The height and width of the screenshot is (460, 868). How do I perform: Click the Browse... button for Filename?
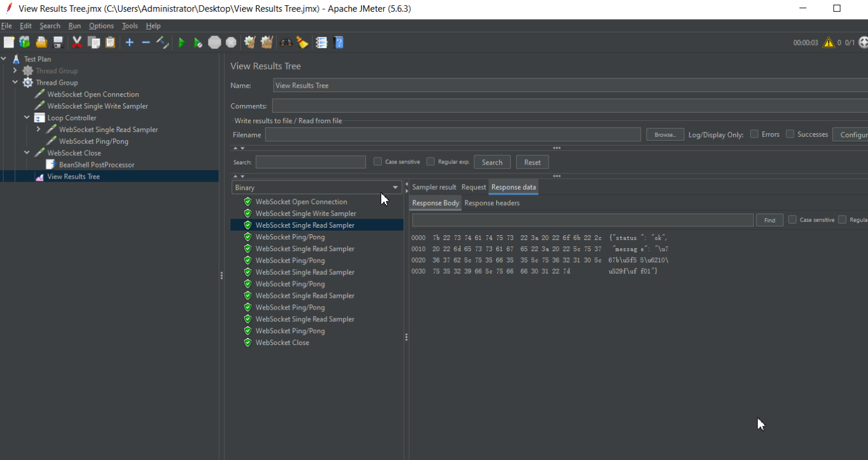coord(665,134)
